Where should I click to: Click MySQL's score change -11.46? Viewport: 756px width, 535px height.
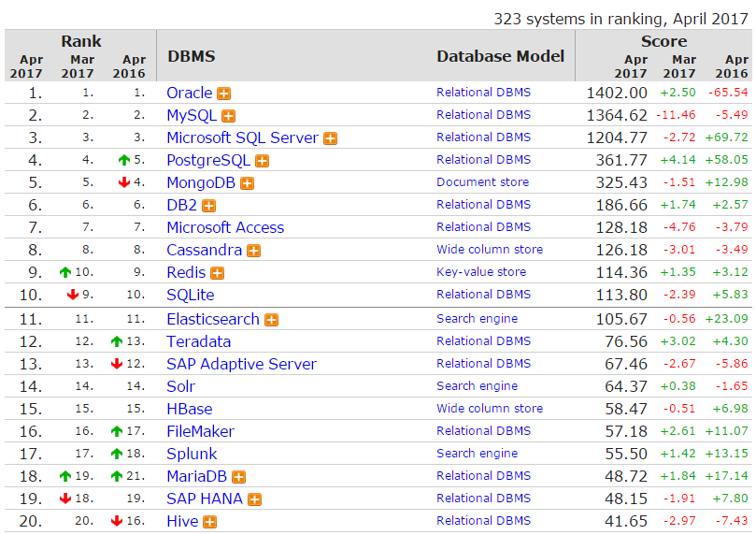click(676, 115)
